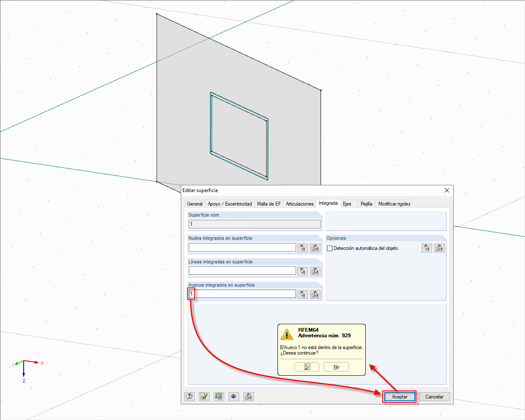The height and width of the screenshot is (420, 525).
Task: Click the edit comment notepad icon
Action: [x=204, y=396]
